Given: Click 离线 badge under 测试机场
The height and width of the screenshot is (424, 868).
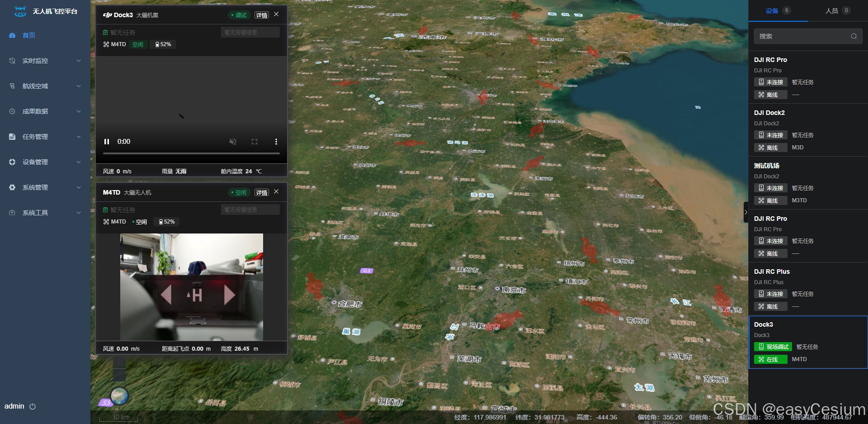Looking at the screenshot, I should click(x=770, y=200).
